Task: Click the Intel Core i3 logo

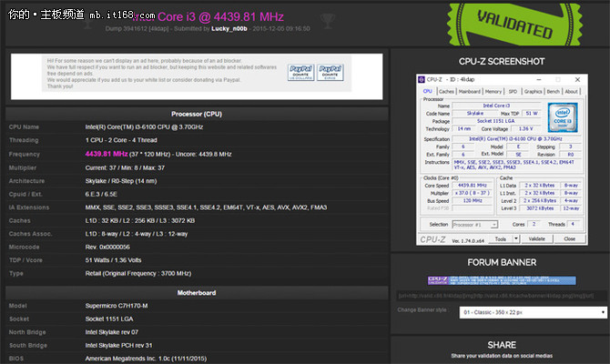Action: (x=563, y=117)
